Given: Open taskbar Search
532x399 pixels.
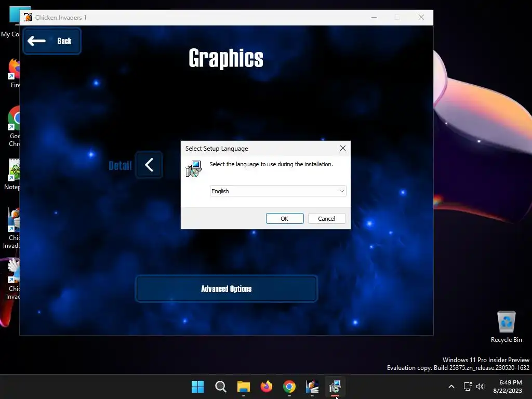Looking at the screenshot, I should tap(220, 387).
